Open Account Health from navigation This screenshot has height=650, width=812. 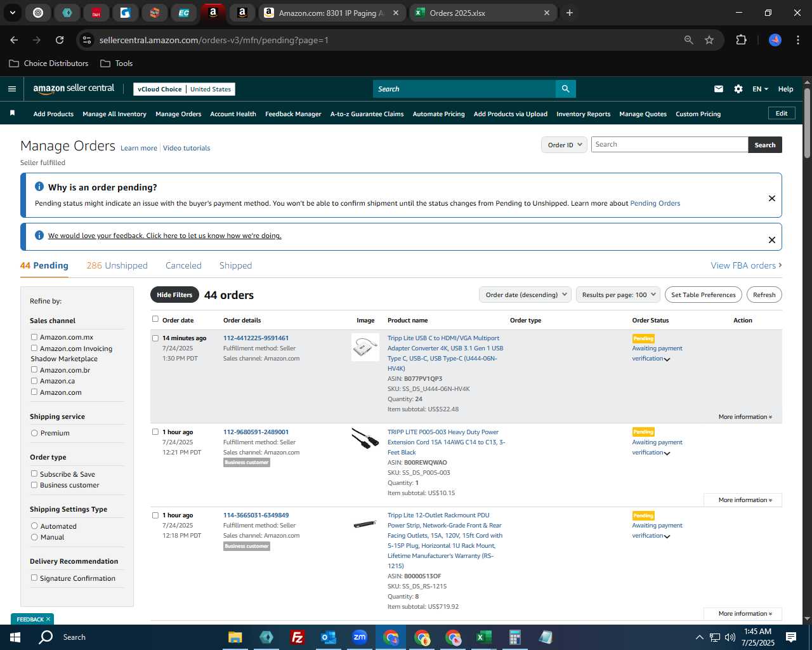pyautogui.click(x=233, y=114)
